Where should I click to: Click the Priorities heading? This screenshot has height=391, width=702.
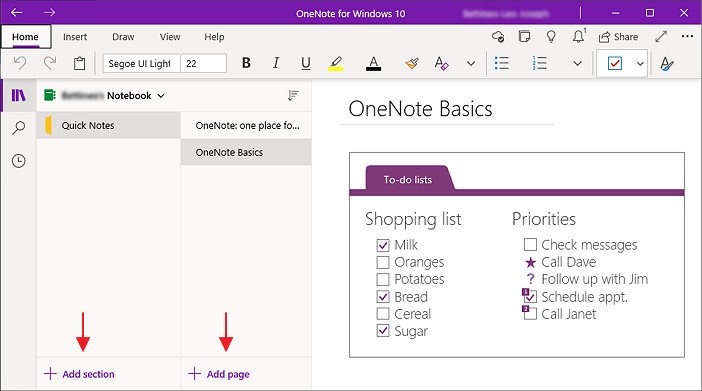point(544,219)
